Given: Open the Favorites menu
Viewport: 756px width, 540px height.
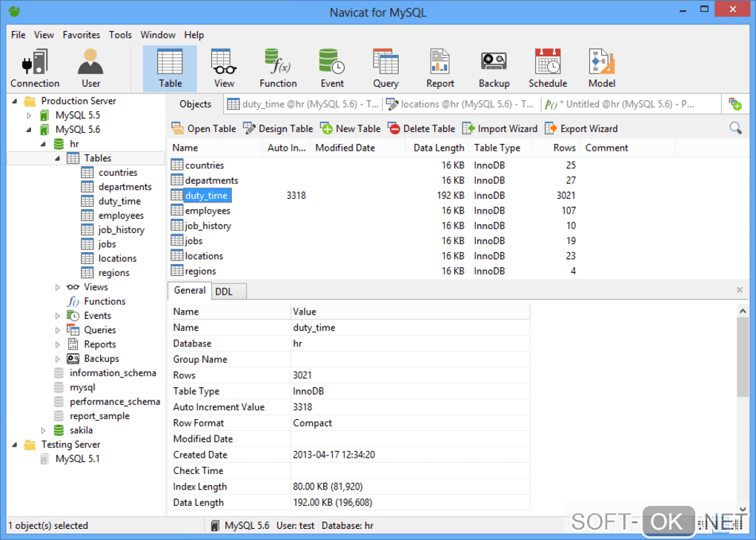Looking at the screenshot, I should (81, 35).
